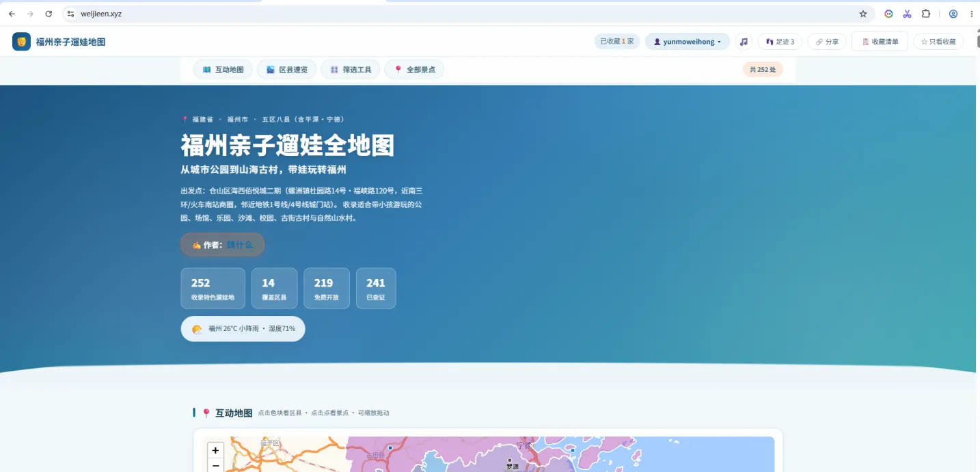The width and height of the screenshot is (980, 472).
Task: Click the 共 252 处 count badge
Action: [x=763, y=70]
